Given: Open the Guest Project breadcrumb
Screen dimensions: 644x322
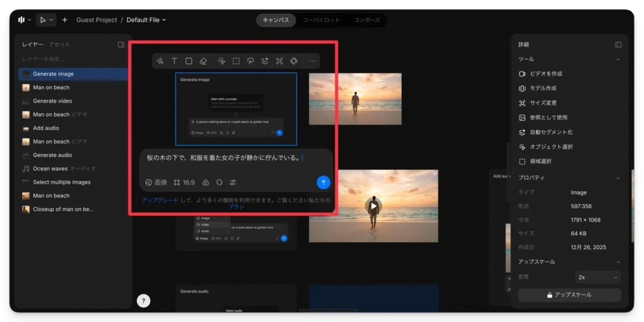Looking at the screenshot, I should point(96,19).
